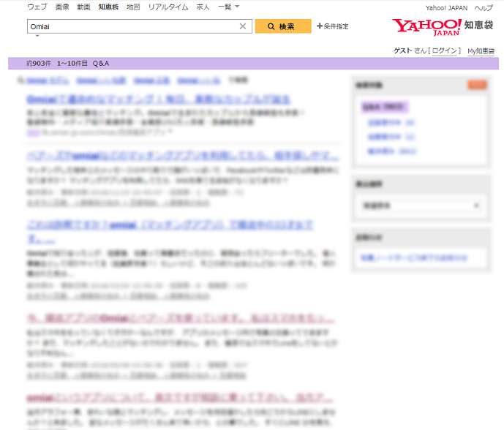
Task: Open the Yahoo! JAPAN top link
Action: (x=446, y=8)
